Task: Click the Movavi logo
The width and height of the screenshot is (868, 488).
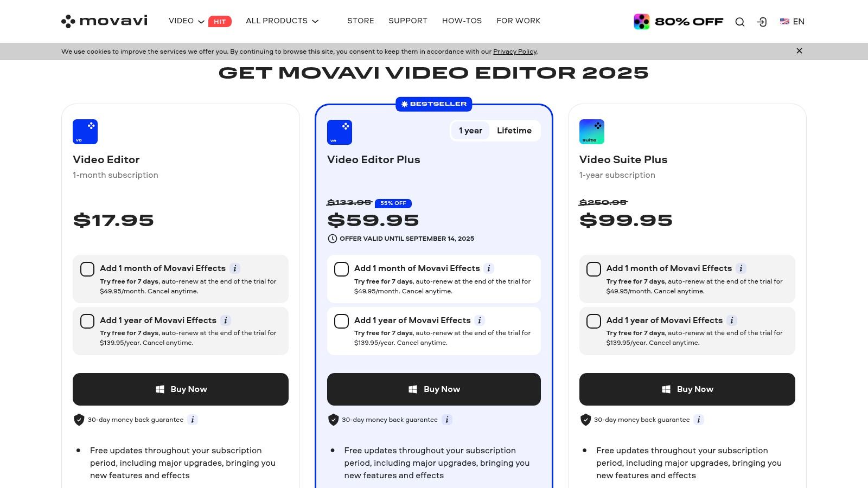Action: coord(104,21)
